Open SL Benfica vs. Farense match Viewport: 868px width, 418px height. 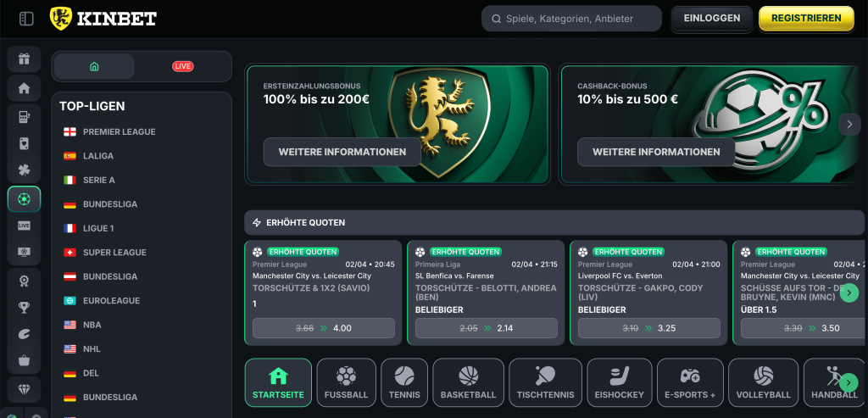click(x=454, y=276)
